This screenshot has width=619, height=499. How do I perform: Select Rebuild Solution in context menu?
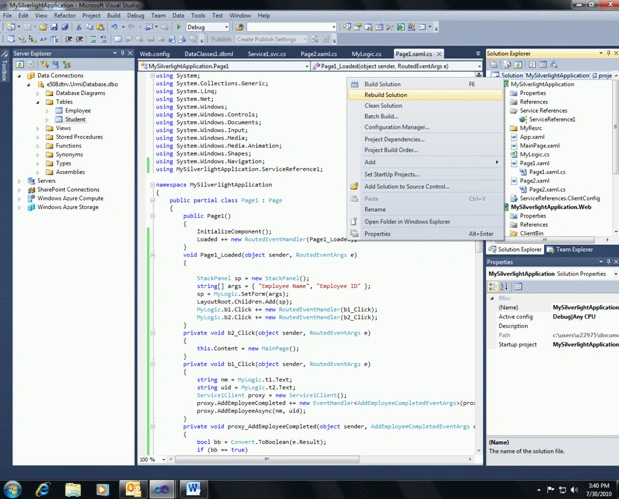click(425, 95)
